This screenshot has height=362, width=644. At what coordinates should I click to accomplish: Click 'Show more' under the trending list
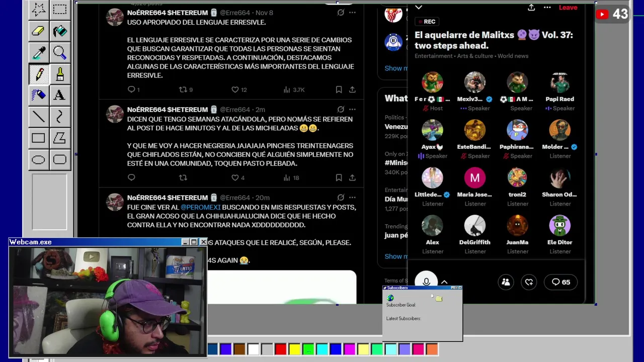point(396,256)
